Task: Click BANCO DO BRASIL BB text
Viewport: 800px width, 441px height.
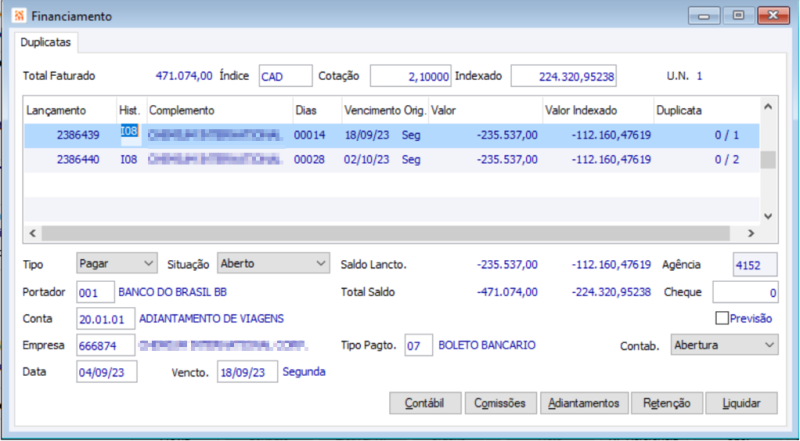Action: 172,292
